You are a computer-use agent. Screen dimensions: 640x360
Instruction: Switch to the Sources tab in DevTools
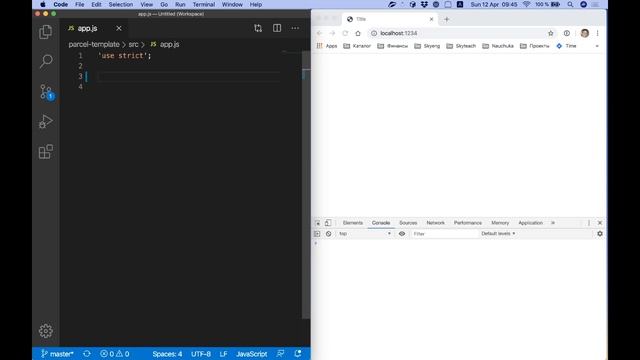[408, 223]
